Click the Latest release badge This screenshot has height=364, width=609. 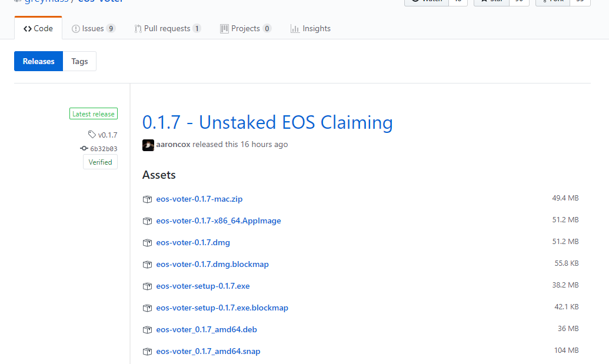point(94,114)
